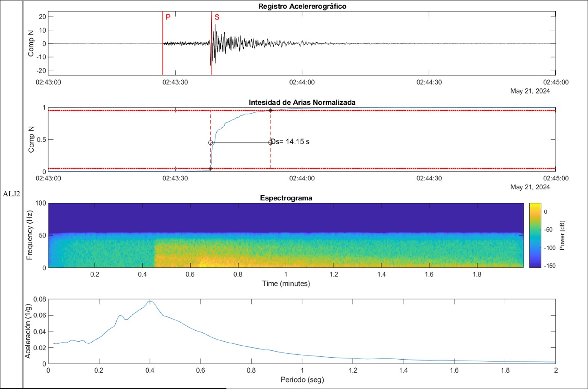Viewport: 588px width, 389px height.
Task: Select the 'Frequency (Hz)' axis label
Action: pos(29,235)
